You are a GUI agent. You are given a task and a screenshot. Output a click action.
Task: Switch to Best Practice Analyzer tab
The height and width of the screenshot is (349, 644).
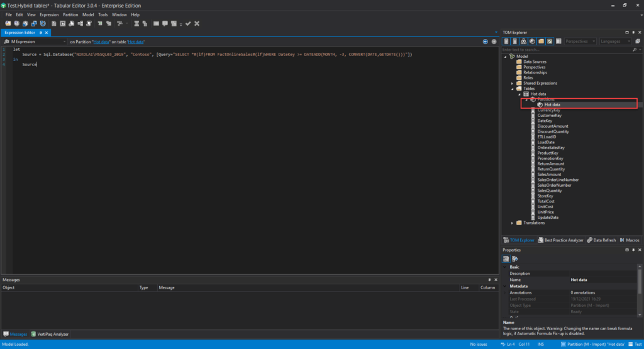(x=560, y=240)
